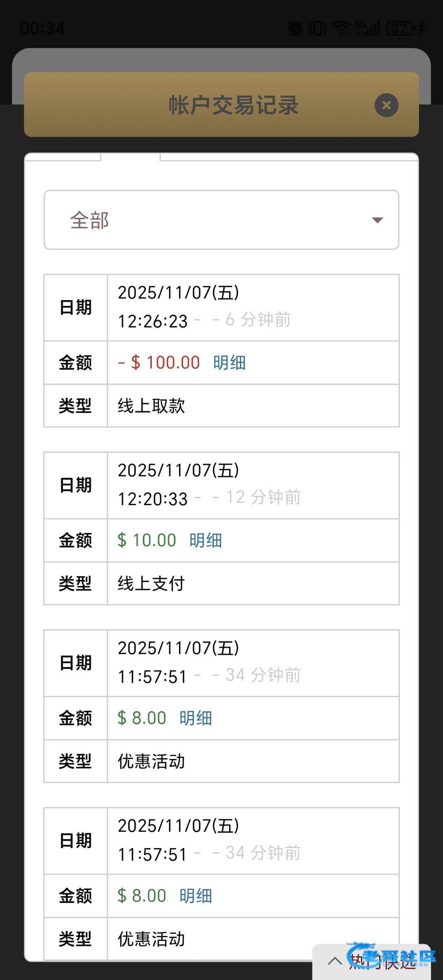Select the -$100.00 amount text
Screen dimensions: 443x980
coord(159,363)
